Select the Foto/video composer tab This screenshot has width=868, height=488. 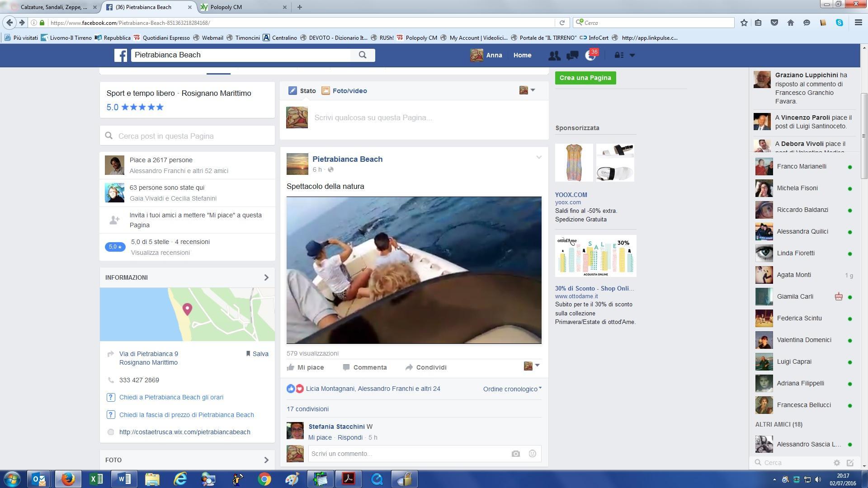pos(344,91)
